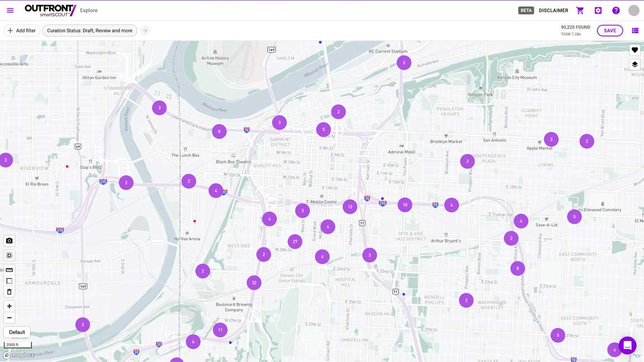Expand the Curation Status filter chip
This screenshot has height=362, width=644.
click(x=89, y=30)
